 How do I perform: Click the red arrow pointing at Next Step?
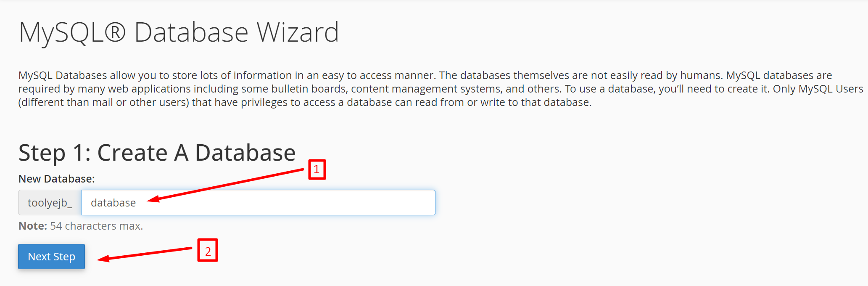tap(144, 254)
